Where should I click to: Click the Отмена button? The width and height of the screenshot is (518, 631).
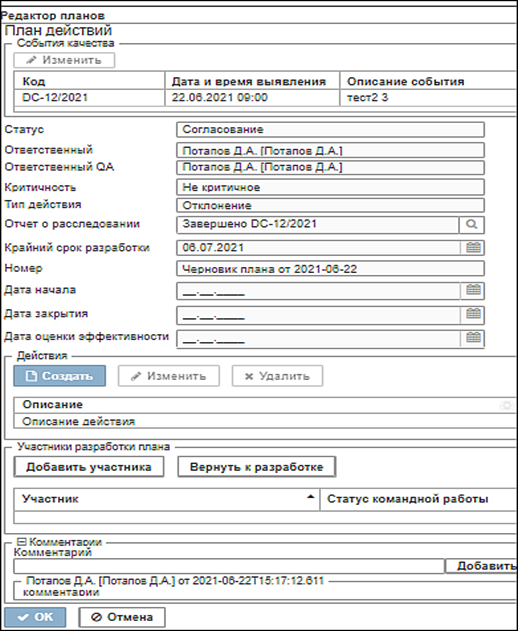122,617
